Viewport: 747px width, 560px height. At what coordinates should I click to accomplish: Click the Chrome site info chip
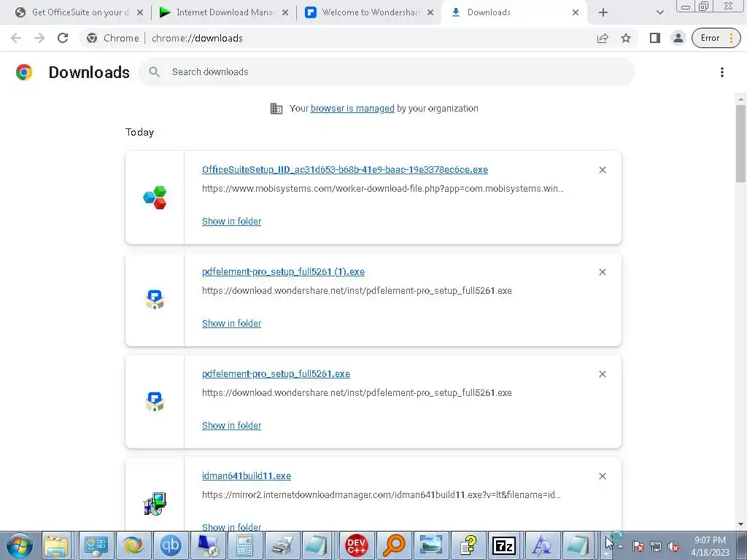click(x=113, y=38)
